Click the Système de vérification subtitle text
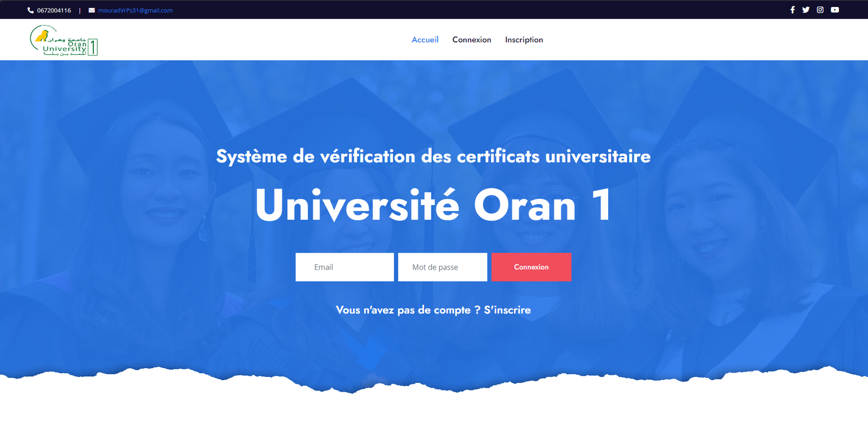The width and height of the screenshot is (868, 423). pyautogui.click(x=433, y=156)
